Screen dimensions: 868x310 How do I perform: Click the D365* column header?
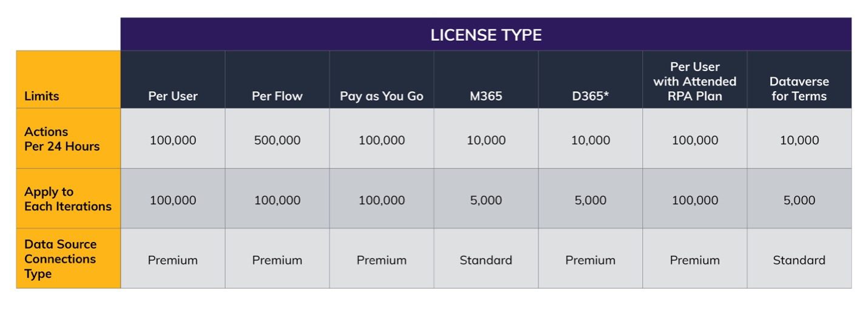point(591,96)
